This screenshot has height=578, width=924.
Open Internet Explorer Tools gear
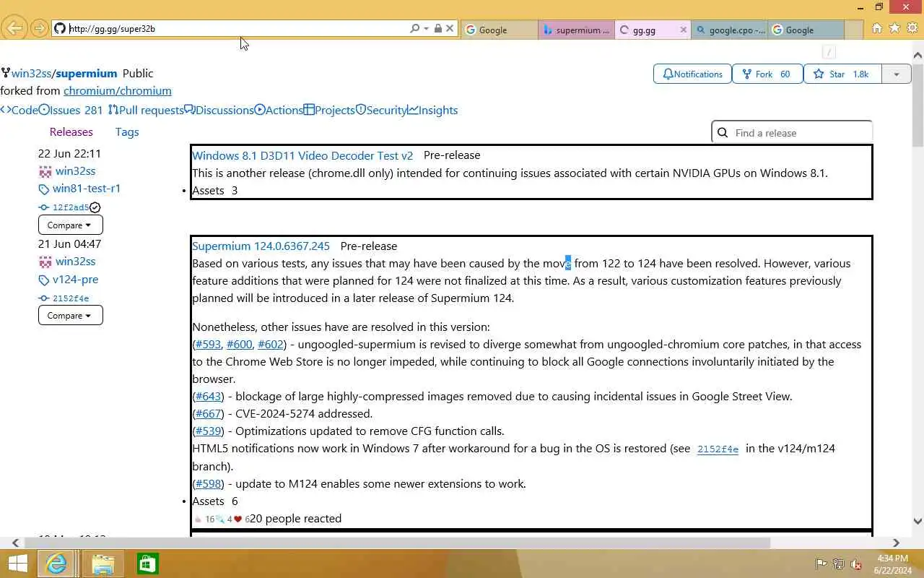(912, 28)
